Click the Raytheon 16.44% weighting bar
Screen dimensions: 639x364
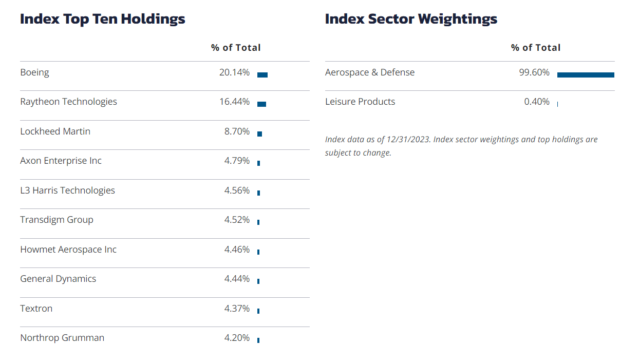pyautogui.click(x=261, y=104)
